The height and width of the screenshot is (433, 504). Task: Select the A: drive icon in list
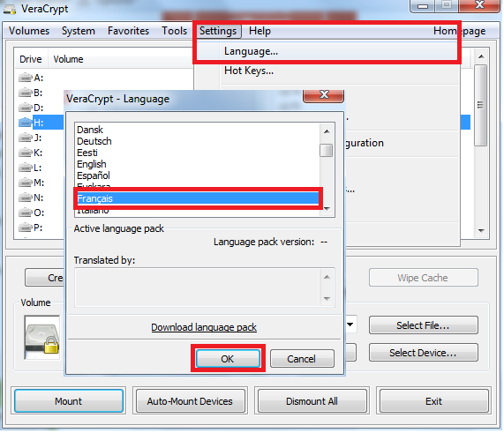(26, 78)
